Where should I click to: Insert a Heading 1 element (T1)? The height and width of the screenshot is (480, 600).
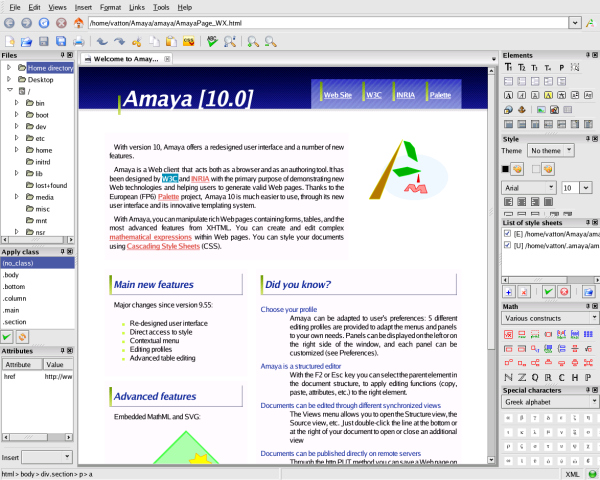[508, 67]
